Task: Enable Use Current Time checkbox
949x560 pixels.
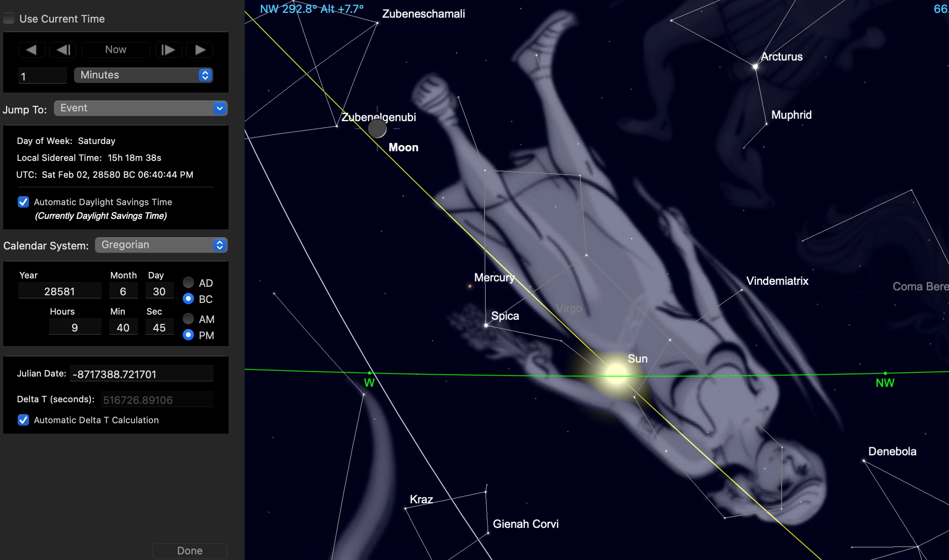Action: pyautogui.click(x=9, y=19)
